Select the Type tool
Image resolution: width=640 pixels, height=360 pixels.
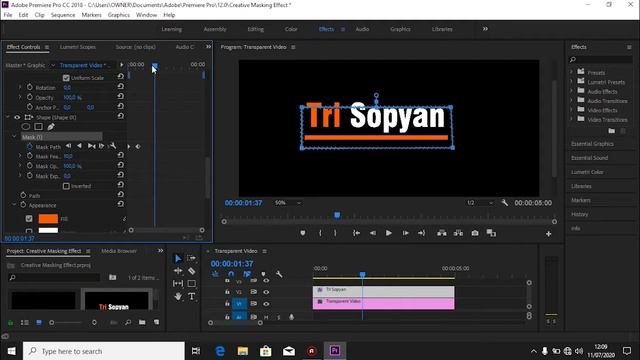191,296
